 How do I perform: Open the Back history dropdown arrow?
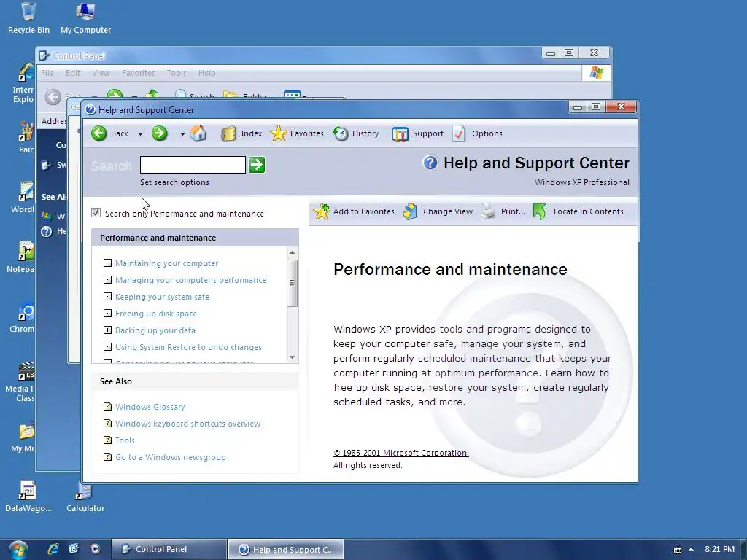coord(140,134)
